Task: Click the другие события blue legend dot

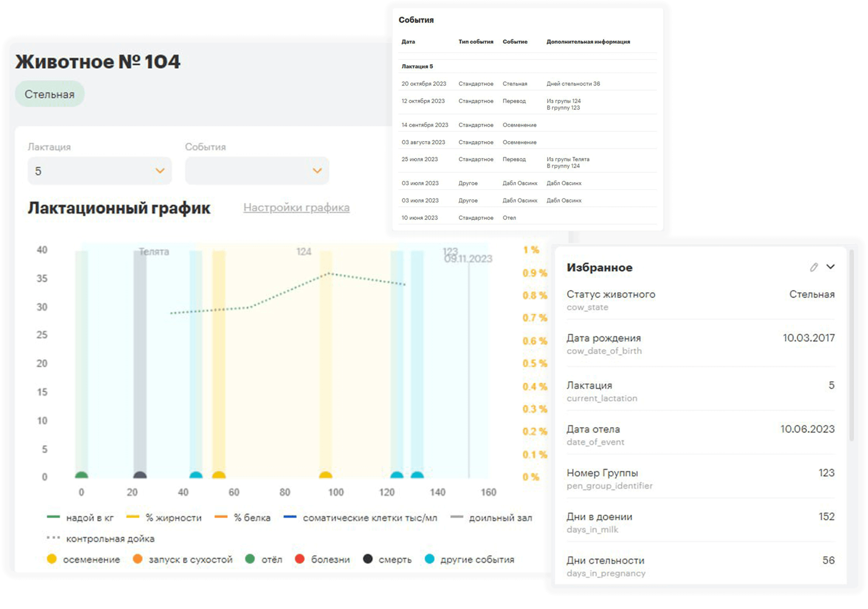Action: [x=429, y=559]
